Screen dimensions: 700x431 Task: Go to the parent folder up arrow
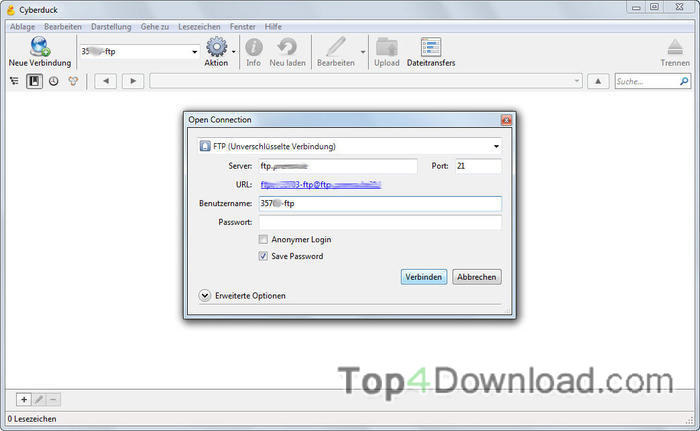pyautogui.click(x=598, y=81)
